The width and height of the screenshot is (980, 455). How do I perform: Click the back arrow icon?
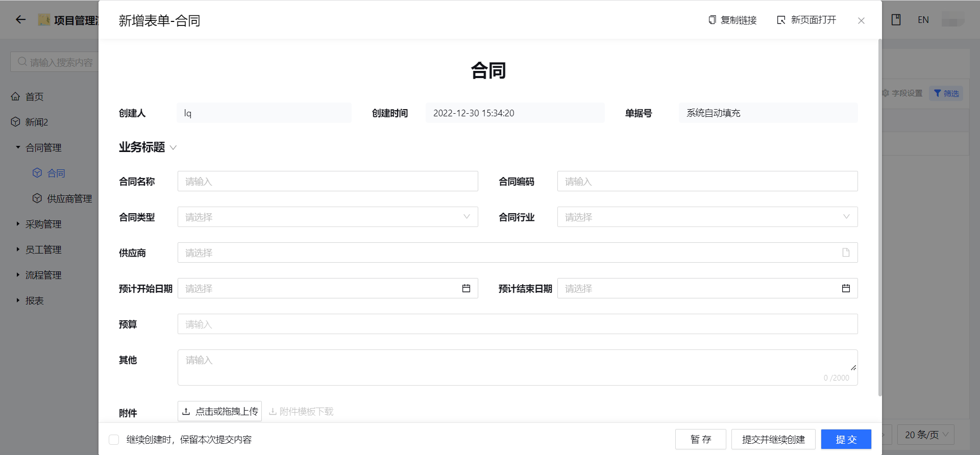20,20
